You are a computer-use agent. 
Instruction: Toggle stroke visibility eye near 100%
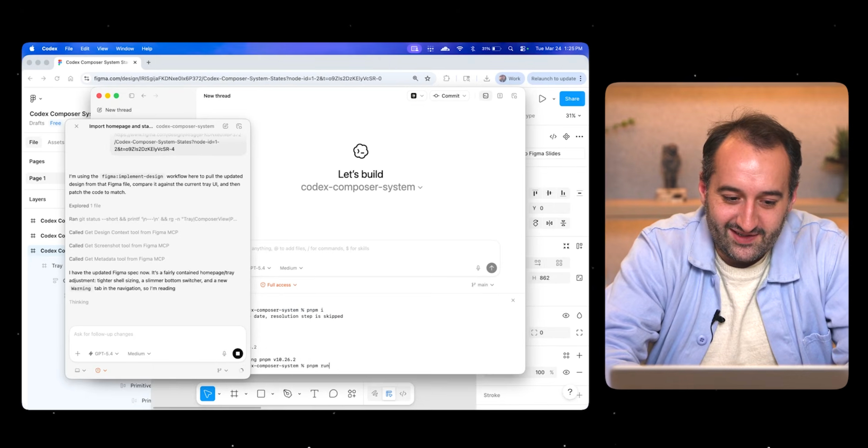566,372
